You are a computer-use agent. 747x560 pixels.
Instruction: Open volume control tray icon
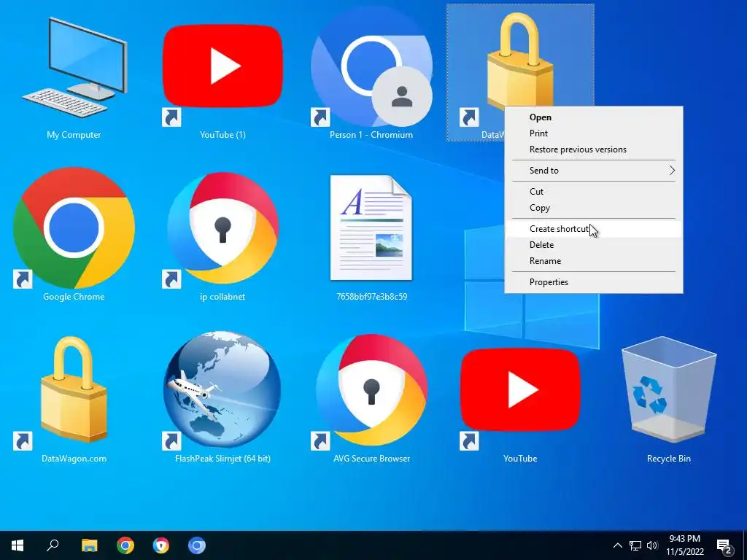[652, 545]
